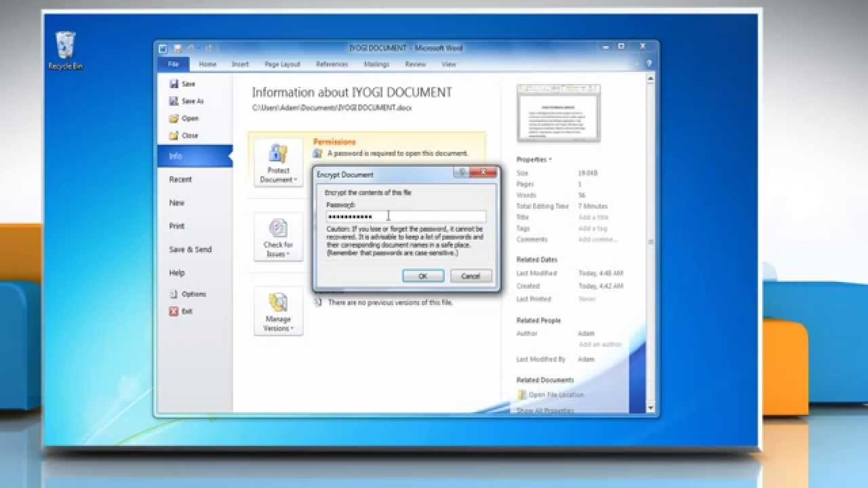Switch to the Mailings tab
Screen dimensions: 868x488
point(376,64)
